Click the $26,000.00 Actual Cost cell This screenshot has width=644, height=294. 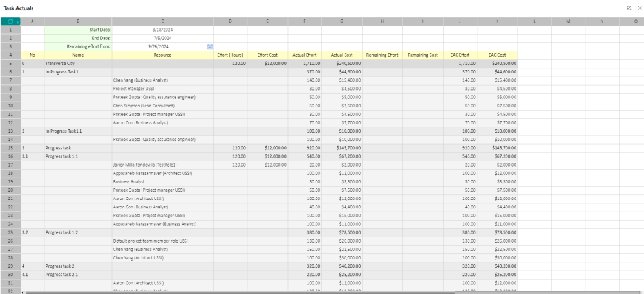[342, 241]
